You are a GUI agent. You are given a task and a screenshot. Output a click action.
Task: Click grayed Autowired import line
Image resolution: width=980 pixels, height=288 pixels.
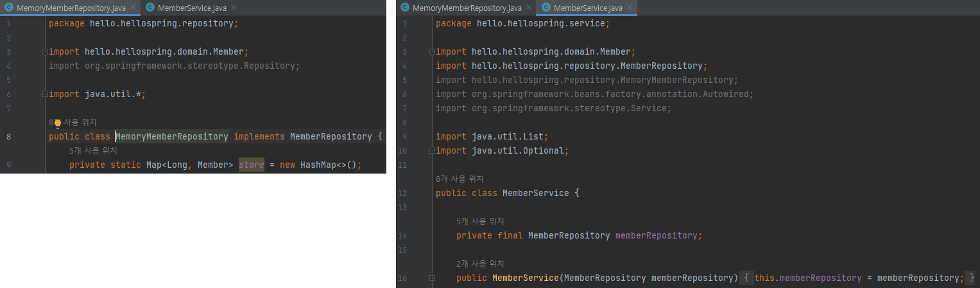(595, 94)
